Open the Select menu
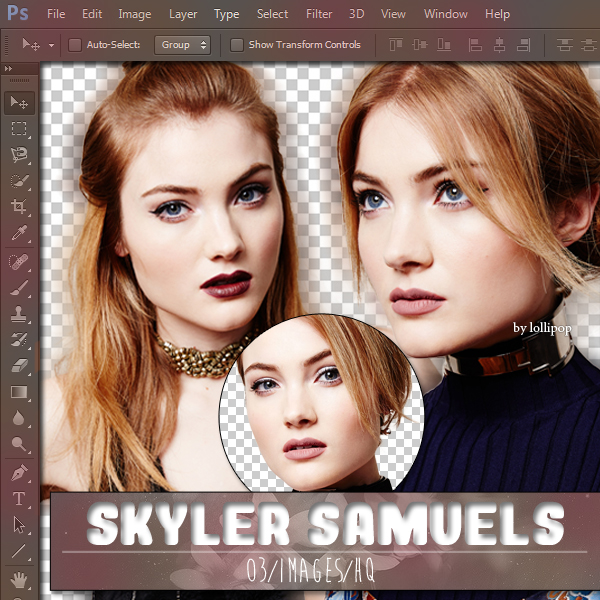 click(272, 14)
